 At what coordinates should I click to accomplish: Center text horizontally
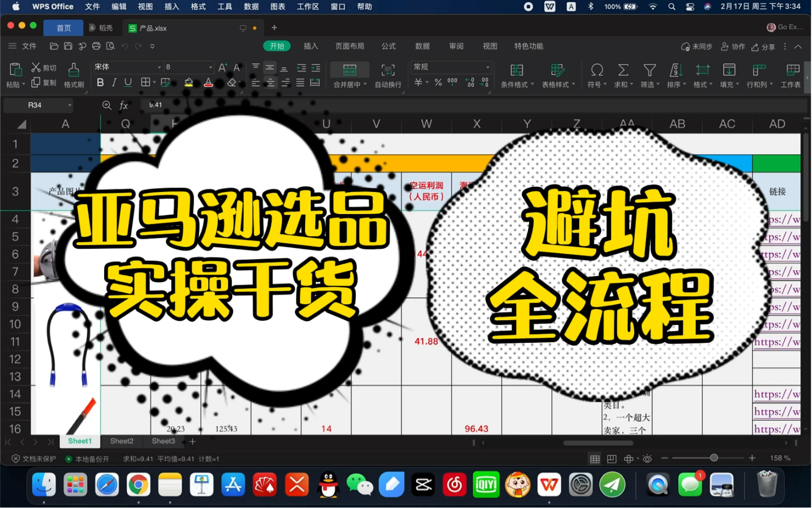point(270,82)
